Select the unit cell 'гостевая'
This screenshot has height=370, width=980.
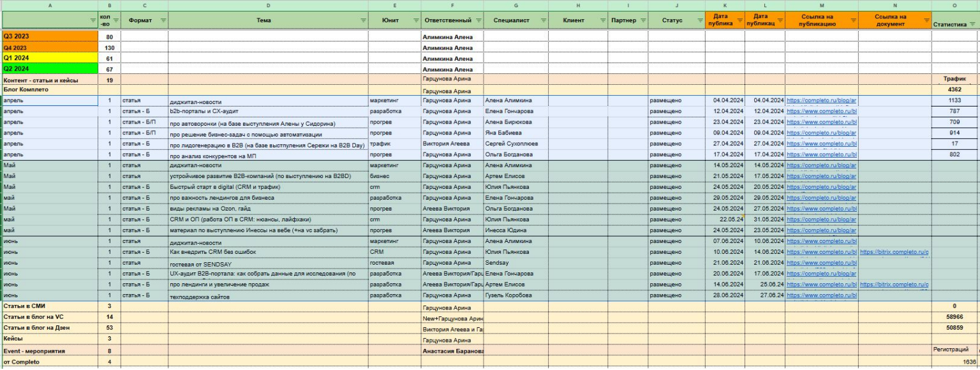click(394, 263)
